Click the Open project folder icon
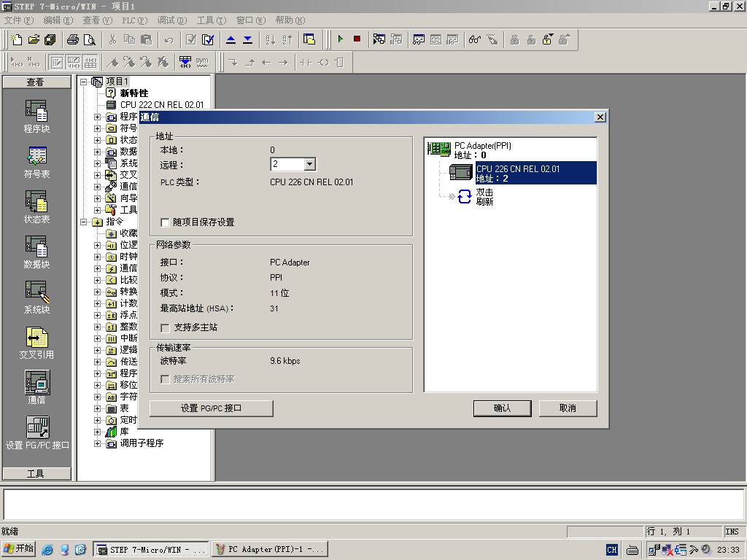The image size is (747, 560). 34,39
